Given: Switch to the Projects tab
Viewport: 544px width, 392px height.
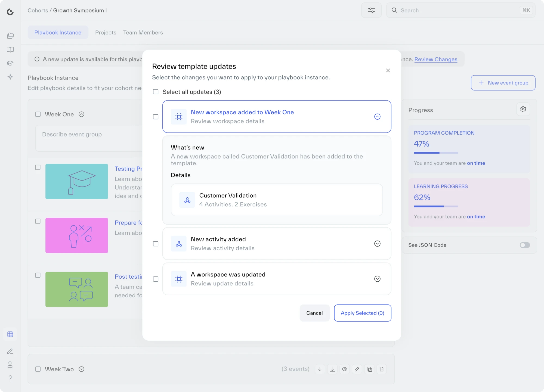Looking at the screenshot, I should [x=106, y=32].
